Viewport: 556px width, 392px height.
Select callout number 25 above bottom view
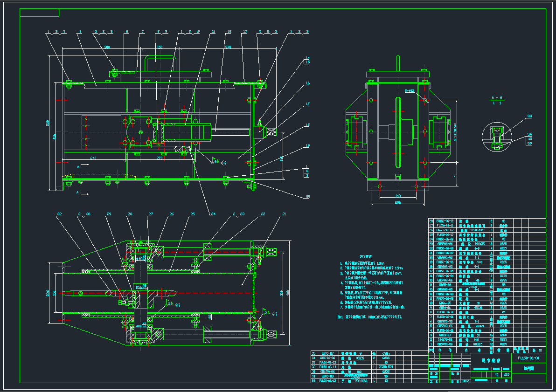[193, 214]
